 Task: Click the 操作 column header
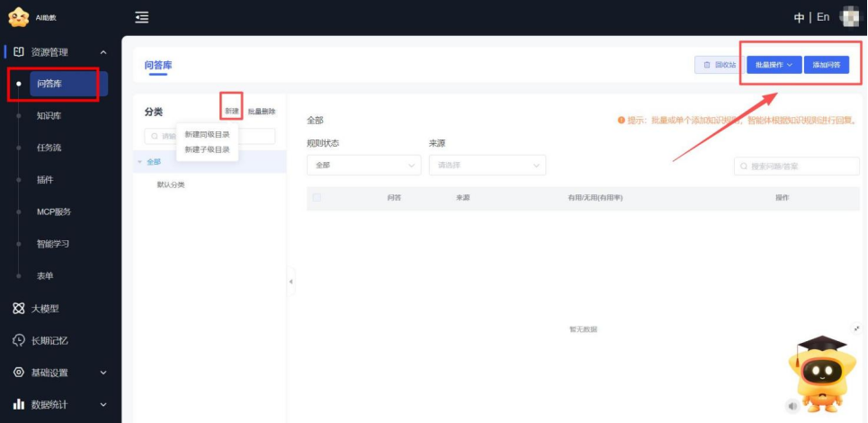[783, 198]
